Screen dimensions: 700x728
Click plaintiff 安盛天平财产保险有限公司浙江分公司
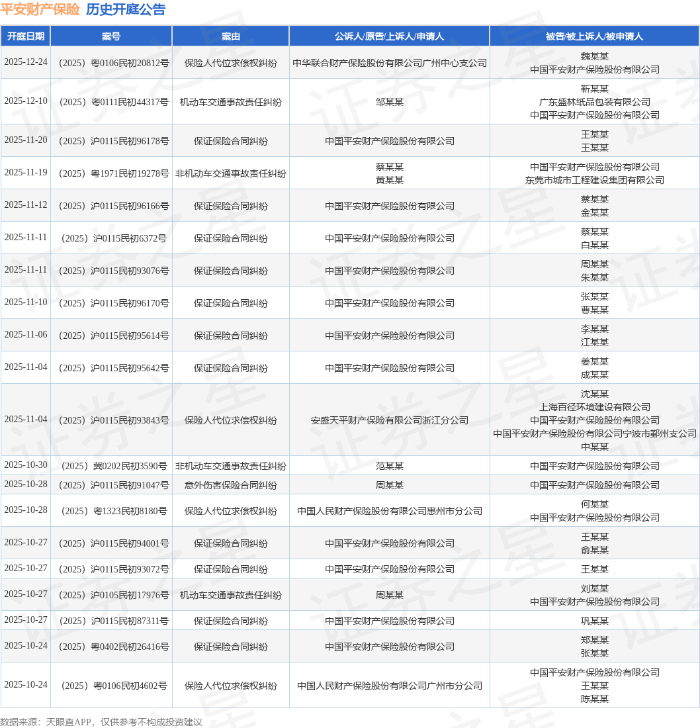[390, 421]
